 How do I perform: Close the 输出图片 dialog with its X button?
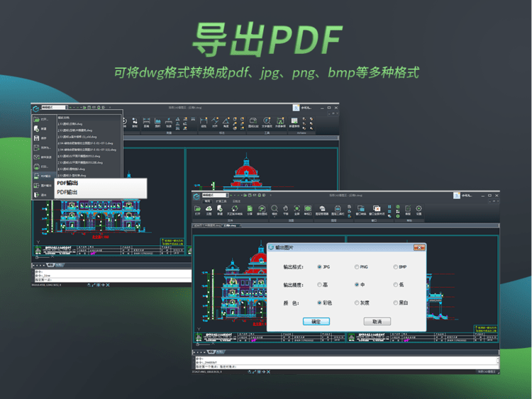tap(419, 248)
